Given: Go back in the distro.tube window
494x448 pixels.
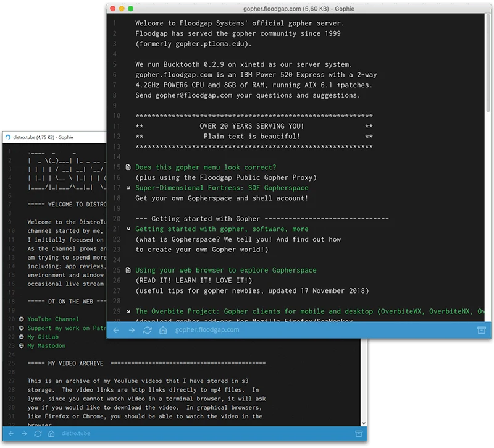Looking at the screenshot, I should click(x=11, y=434).
